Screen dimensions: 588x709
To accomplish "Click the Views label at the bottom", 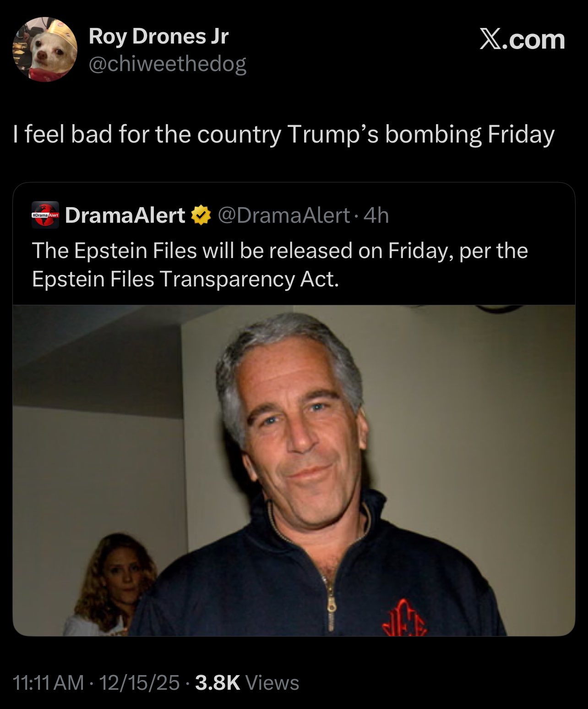I will pyautogui.click(x=272, y=683).
